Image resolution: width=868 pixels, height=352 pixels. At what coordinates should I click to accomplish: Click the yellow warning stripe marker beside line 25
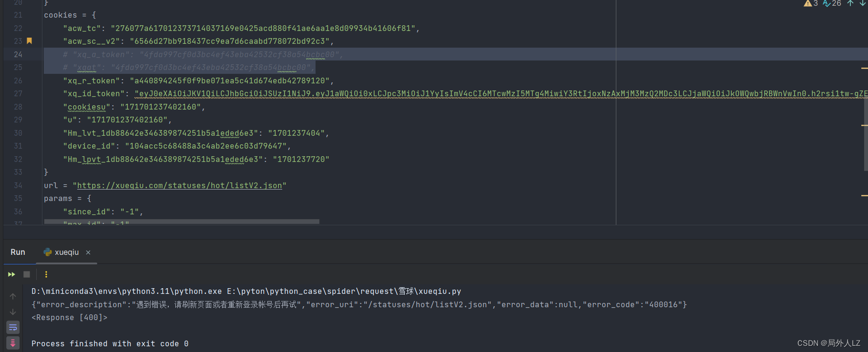click(864, 68)
